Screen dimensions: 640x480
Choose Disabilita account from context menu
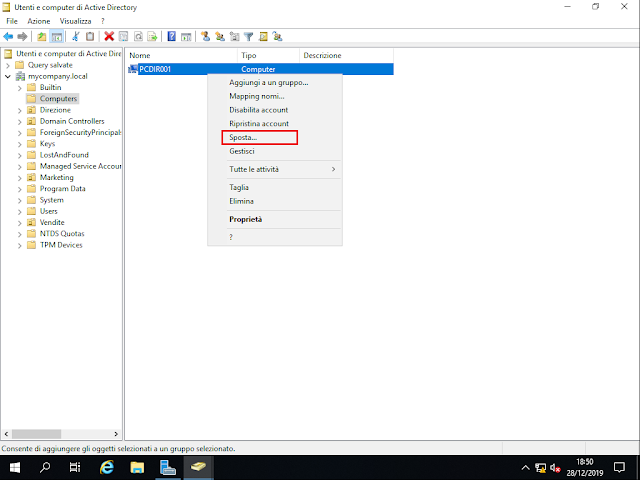tap(275, 110)
